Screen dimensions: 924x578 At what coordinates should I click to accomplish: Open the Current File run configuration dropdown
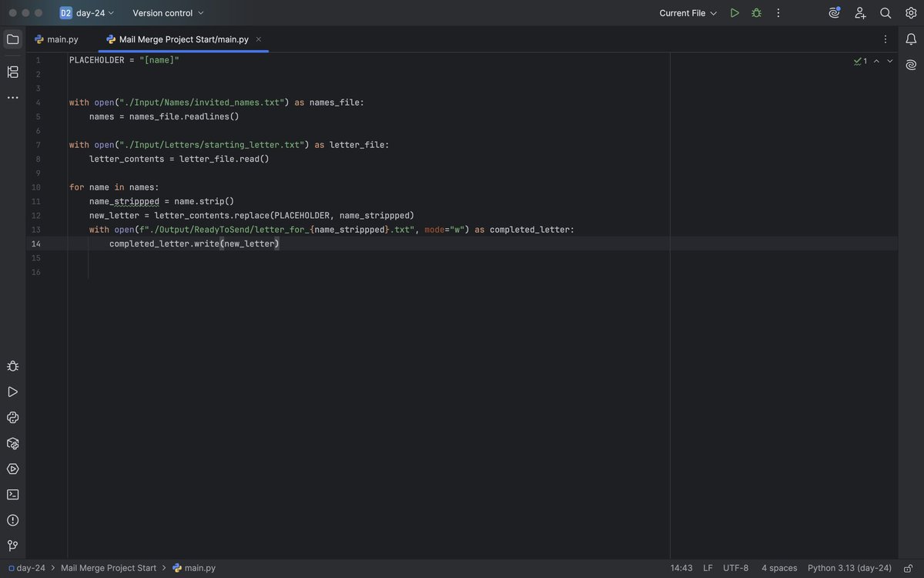point(688,13)
